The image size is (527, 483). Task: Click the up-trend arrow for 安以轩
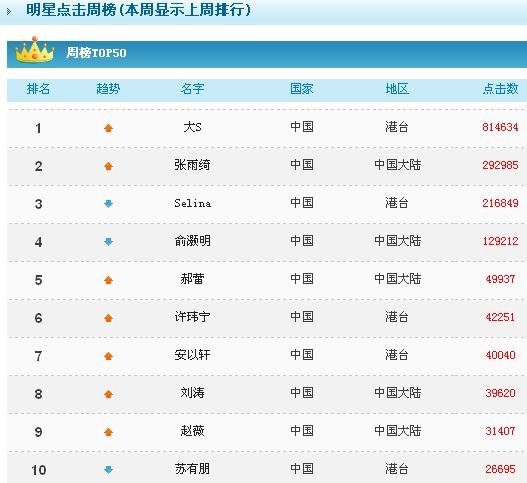point(108,356)
